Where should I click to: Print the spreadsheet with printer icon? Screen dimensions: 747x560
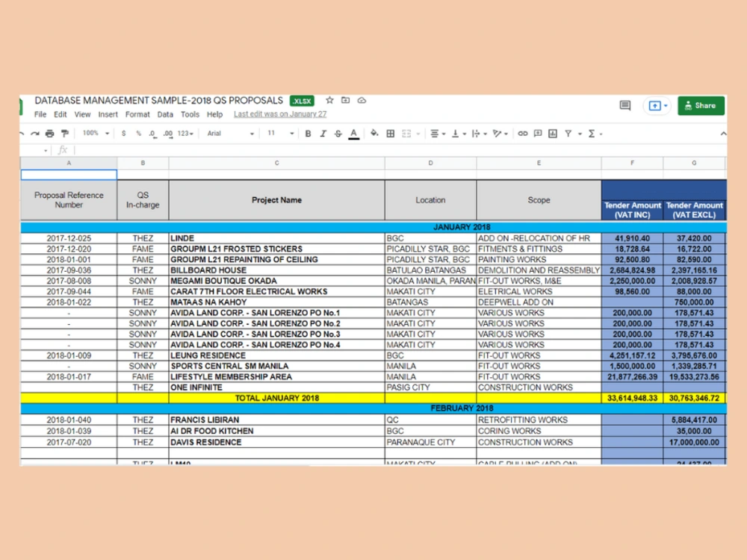[x=49, y=134]
